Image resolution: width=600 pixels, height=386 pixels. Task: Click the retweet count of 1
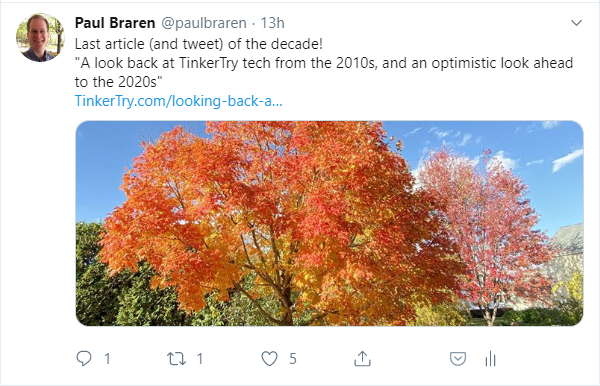(200, 359)
